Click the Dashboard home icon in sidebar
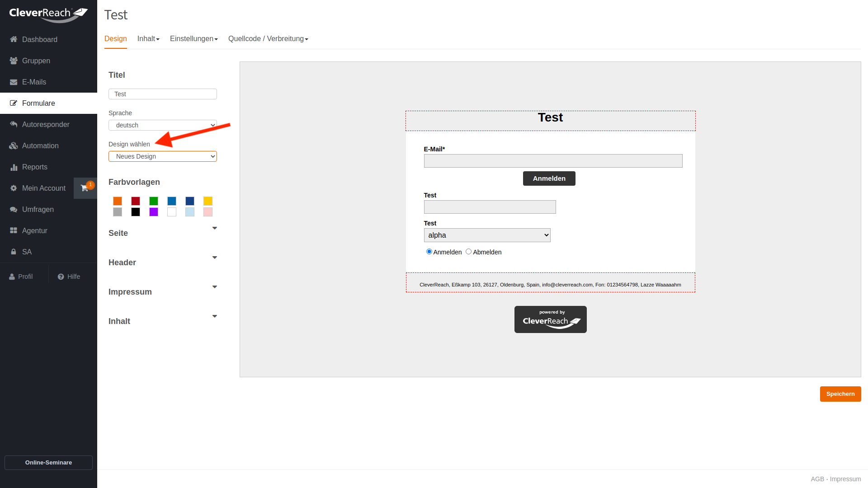 coord(14,39)
